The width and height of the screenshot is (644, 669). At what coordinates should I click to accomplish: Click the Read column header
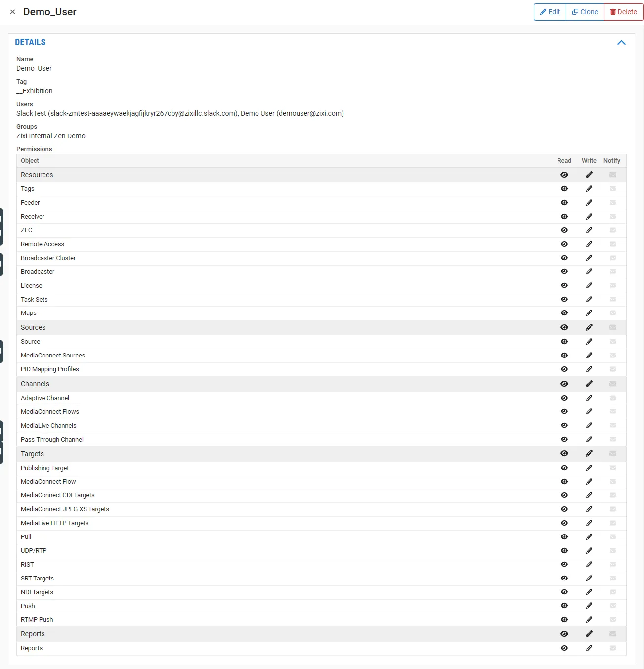[564, 161]
